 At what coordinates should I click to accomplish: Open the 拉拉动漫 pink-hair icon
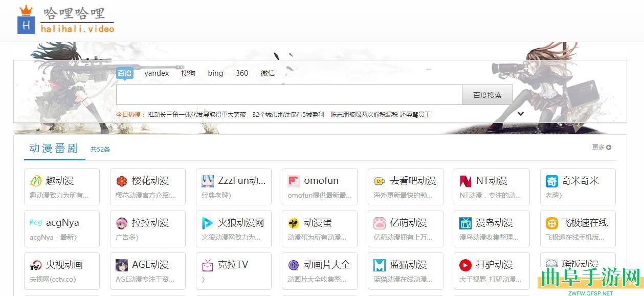tap(122, 223)
